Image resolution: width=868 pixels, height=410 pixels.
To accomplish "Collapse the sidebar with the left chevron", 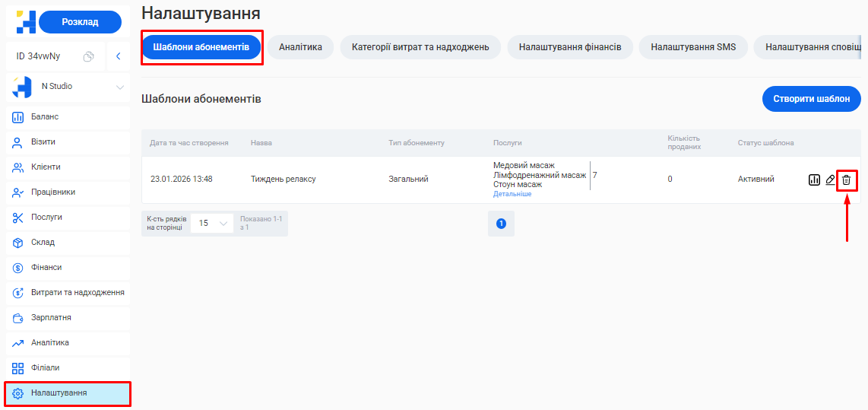I will pos(118,56).
